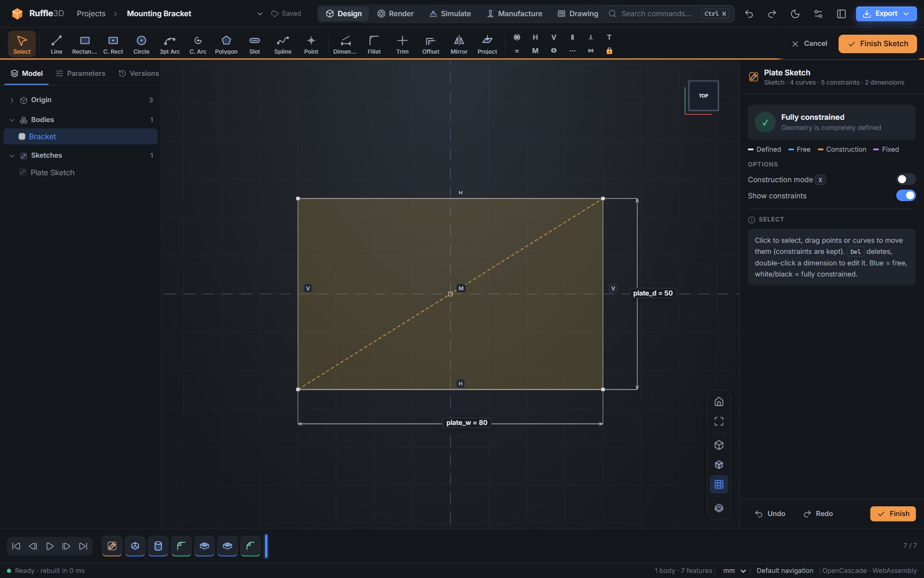924x578 pixels.
Task: Click Redo in the sketch panel
Action: click(x=818, y=514)
